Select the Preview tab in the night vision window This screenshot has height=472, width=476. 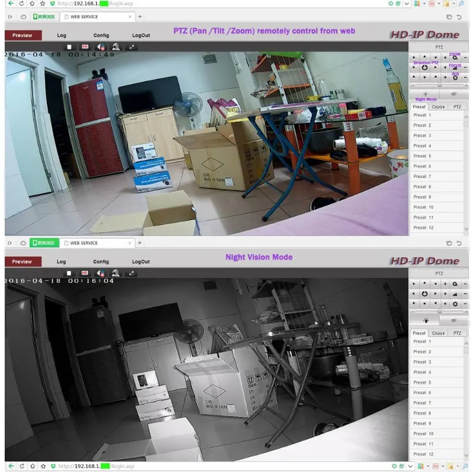(22, 262)
